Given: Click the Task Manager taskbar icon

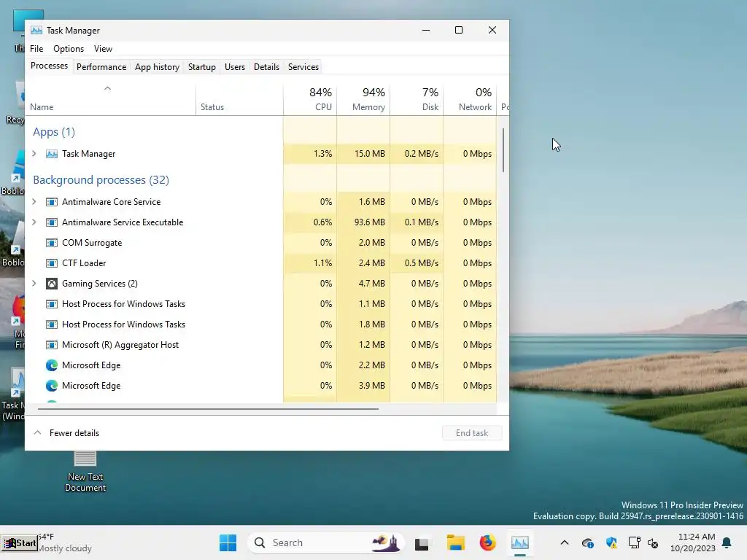Looking at the screenshot, I should point(519,542).
